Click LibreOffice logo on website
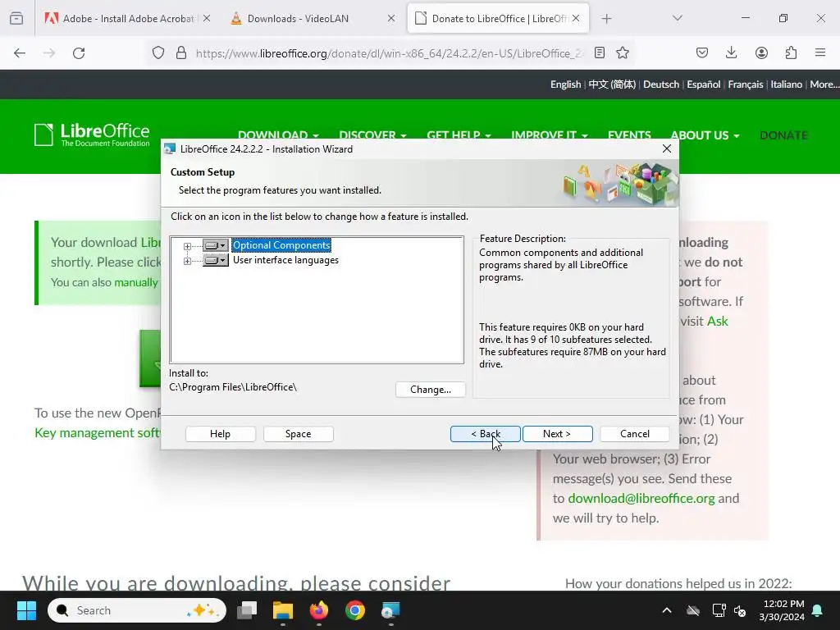Image resolution: width=840 pixels, height=630 pixels. click(x=92, y=135)
